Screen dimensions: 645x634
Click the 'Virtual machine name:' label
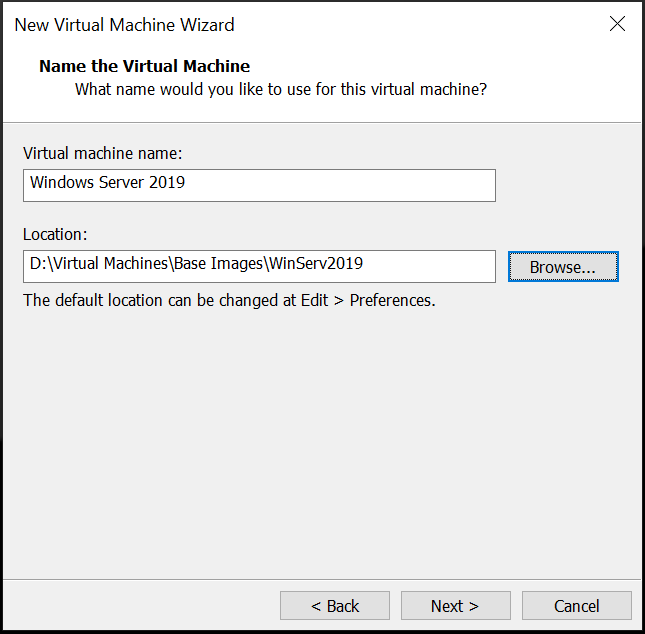tap(102, 153)
